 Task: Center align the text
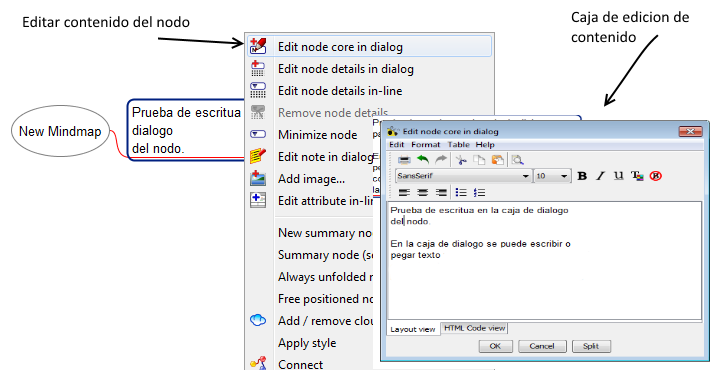[x=422, y=192]
